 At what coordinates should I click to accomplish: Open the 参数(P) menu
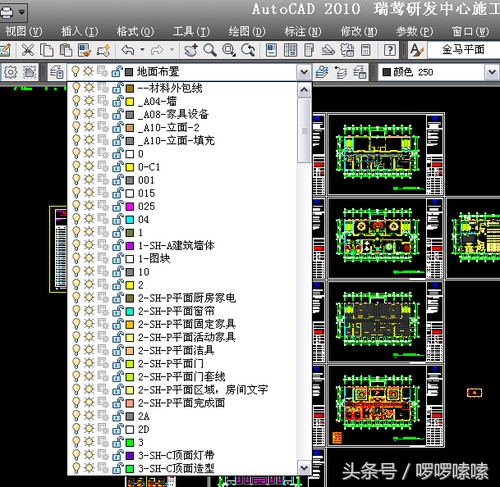[414, 31]
